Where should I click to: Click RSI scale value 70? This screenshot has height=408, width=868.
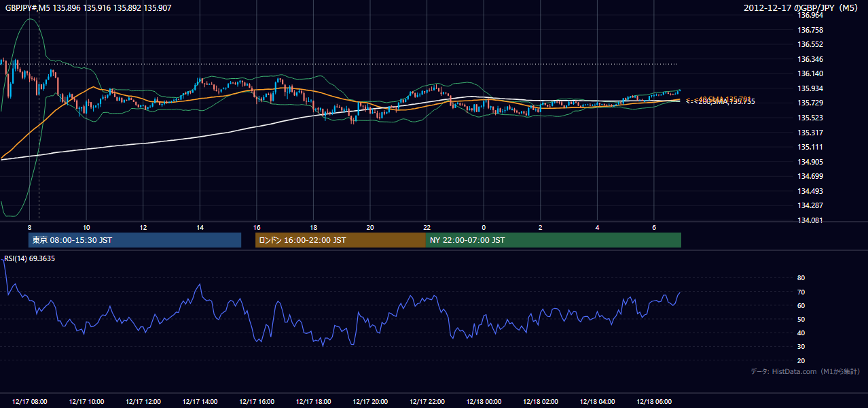tap(801, 292)
